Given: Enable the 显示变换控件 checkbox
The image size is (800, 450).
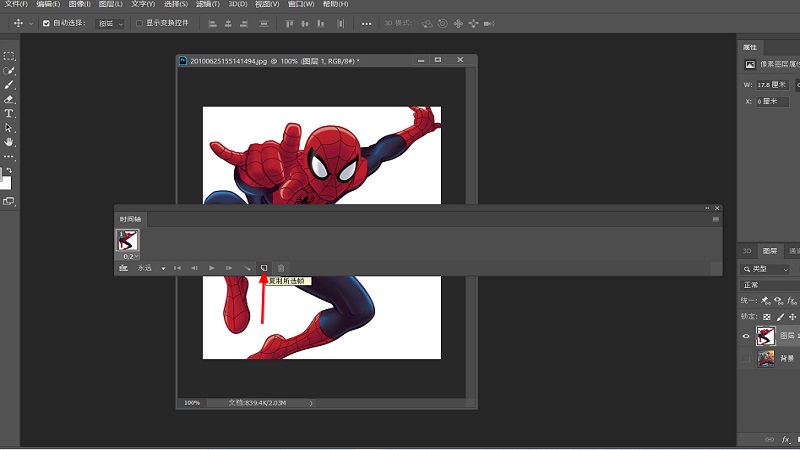Looking at the screenshot, I should (x=139, y=23).
